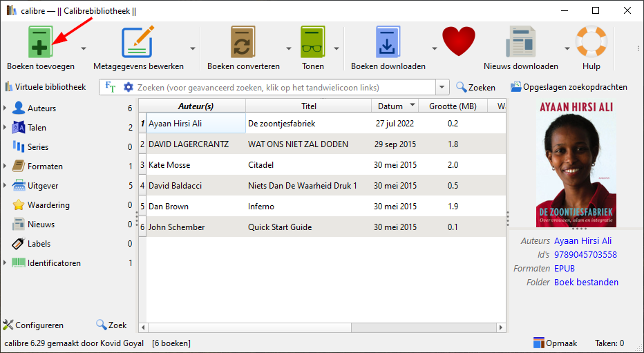Click the Boeken downloaden icon
This screenshot has width=644, height=353.
tap(388, 43)
